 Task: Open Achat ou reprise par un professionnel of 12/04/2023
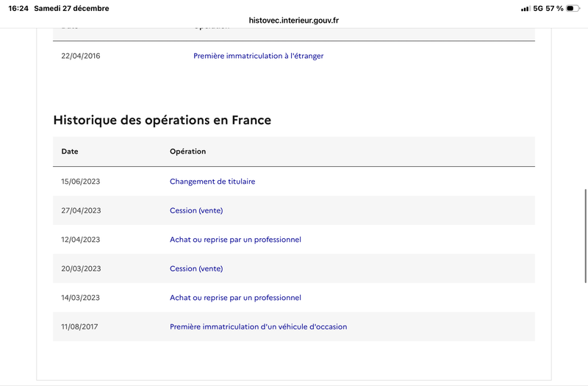235,240
